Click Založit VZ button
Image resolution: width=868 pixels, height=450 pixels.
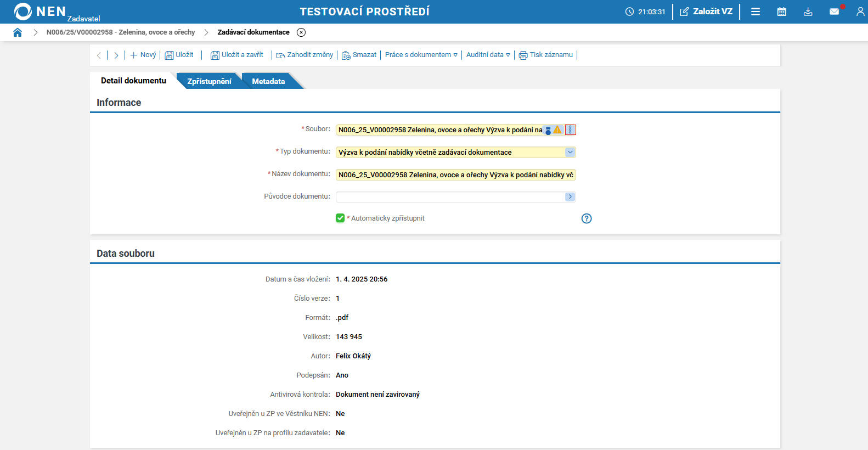707,12
